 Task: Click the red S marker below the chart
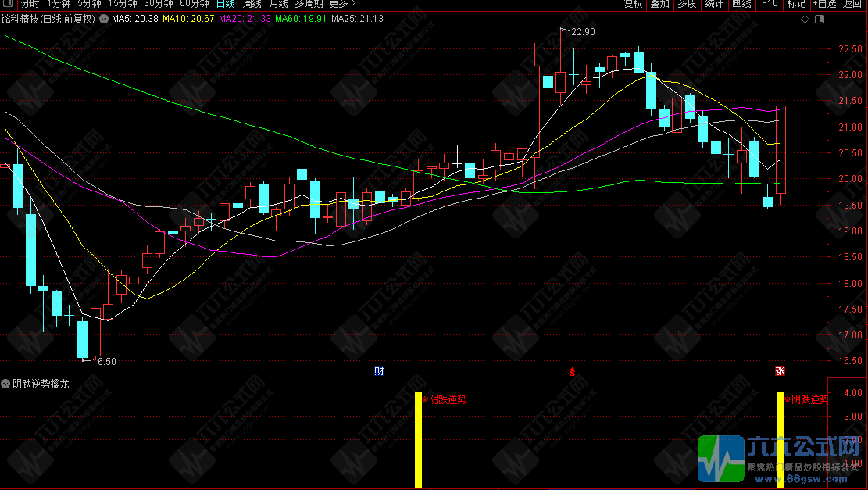pyautogui.click(x=573, y=372)
